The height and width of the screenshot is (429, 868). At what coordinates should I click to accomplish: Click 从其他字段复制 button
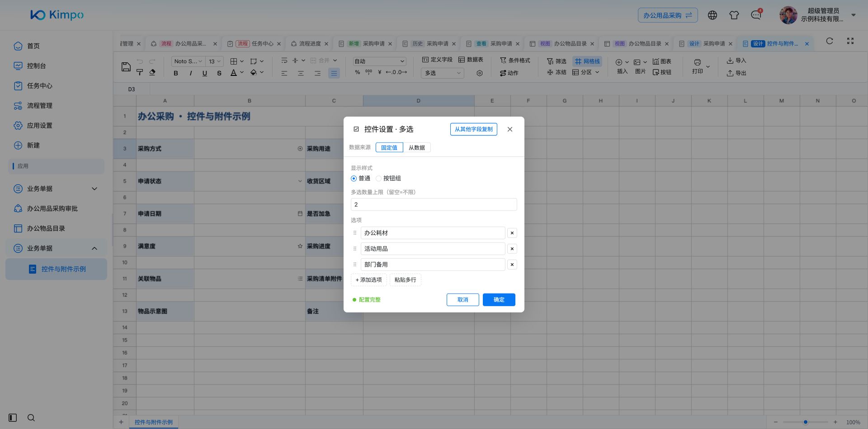coord(474,129)
